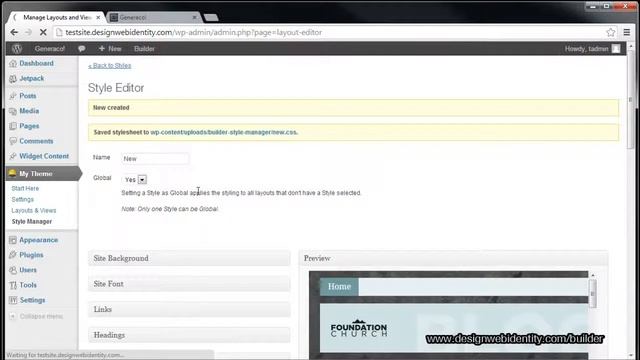
Task: Stop page loading with X icon
Action: tap(43, 32)
